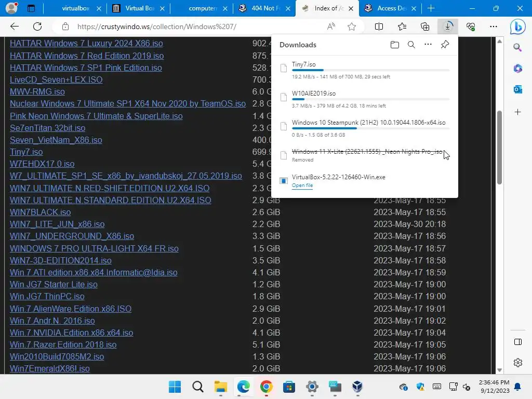Viewport: 532px width, 399px height.
Task: Switch to the Access Denied tab
Action: 391,8
